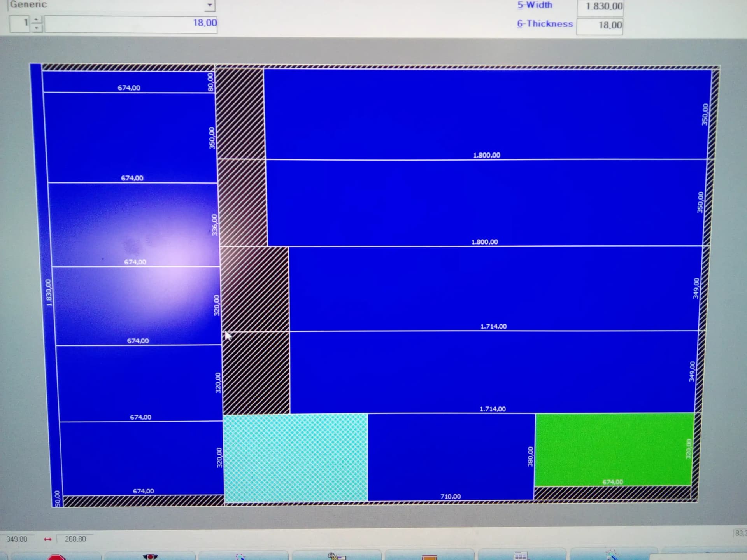Click the blue 18,00 field next to stepper
Screen dimensions: 747x560
pyautogui.click(x=131, y=24)
